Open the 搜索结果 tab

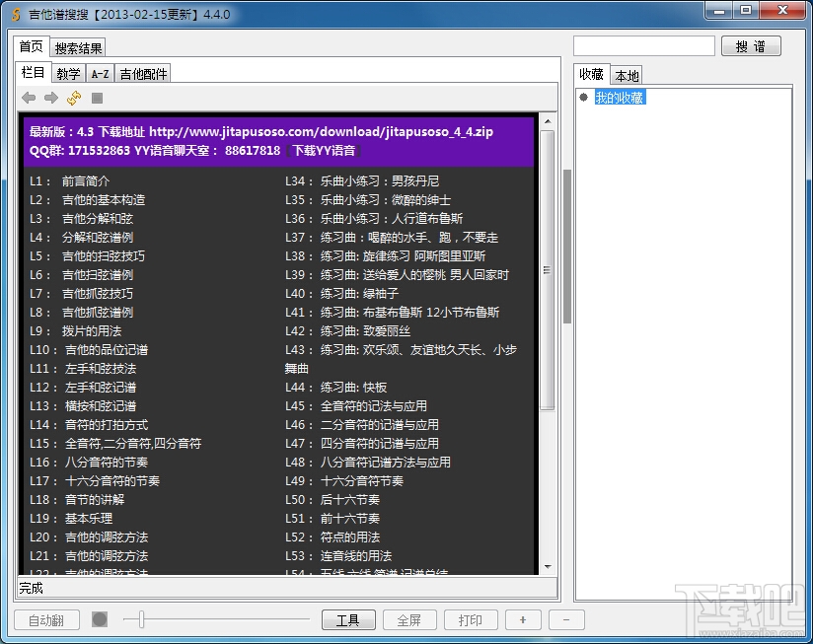78,48
